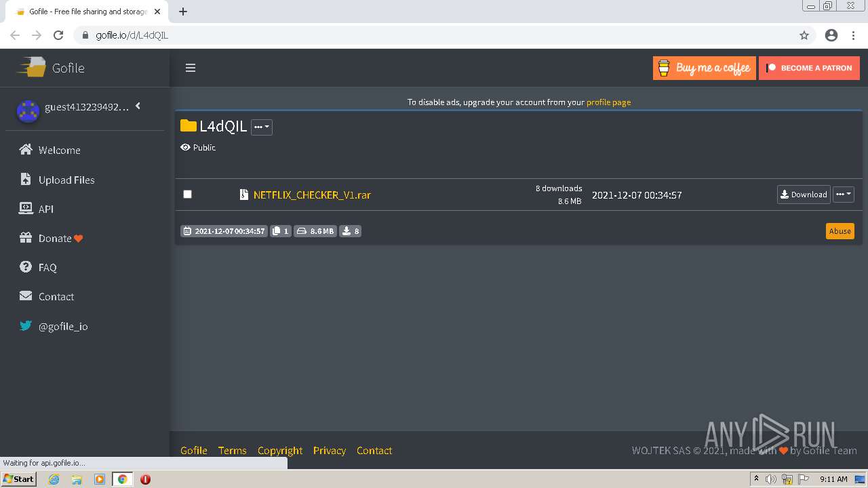Click the 8 downloads text

pos(559,188)
